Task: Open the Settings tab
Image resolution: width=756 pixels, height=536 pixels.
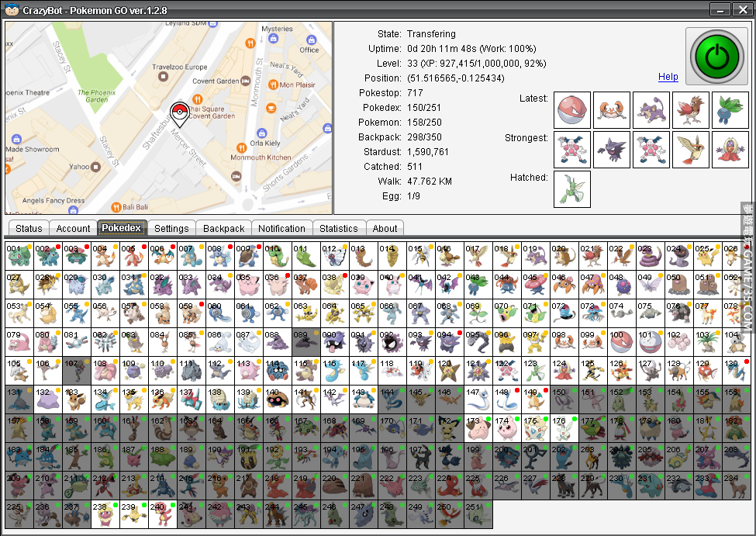Action: click(171, 229)
